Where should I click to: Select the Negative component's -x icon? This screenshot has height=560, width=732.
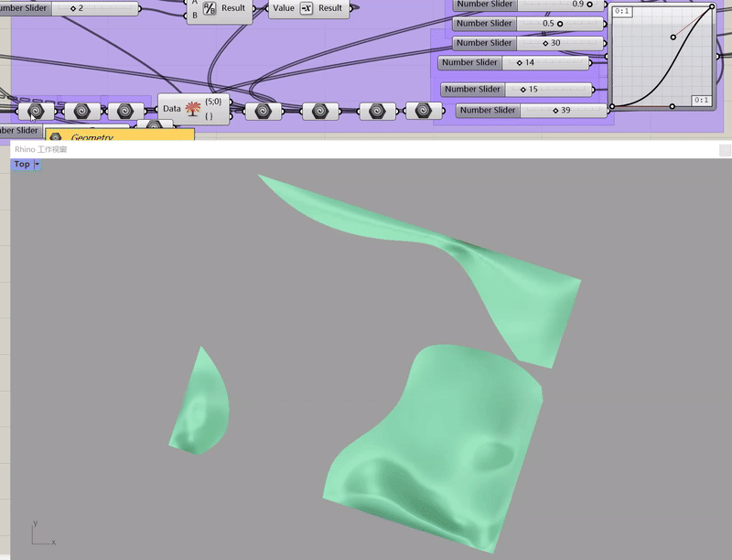click(307, 8)
